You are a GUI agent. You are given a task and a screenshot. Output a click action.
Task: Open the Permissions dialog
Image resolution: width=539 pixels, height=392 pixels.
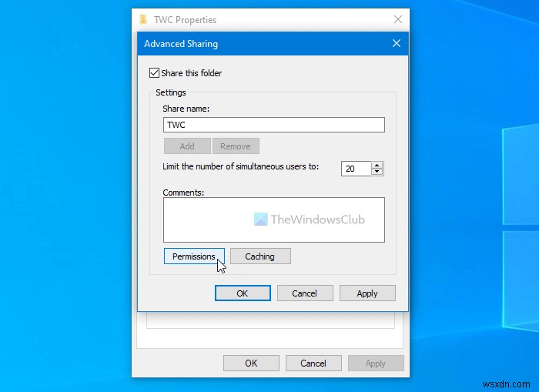pos(194,256)
